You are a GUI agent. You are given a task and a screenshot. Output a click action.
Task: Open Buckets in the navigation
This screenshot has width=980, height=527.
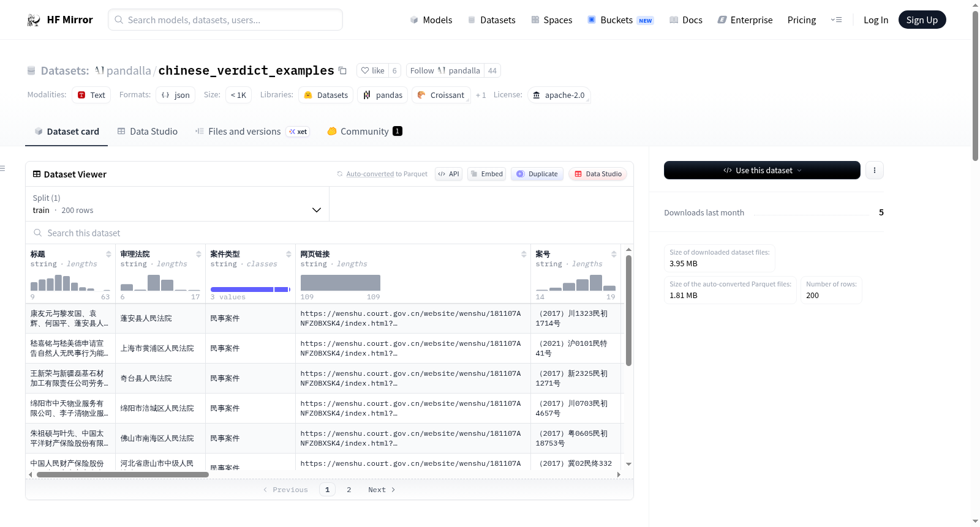click(x=620, y=20)
